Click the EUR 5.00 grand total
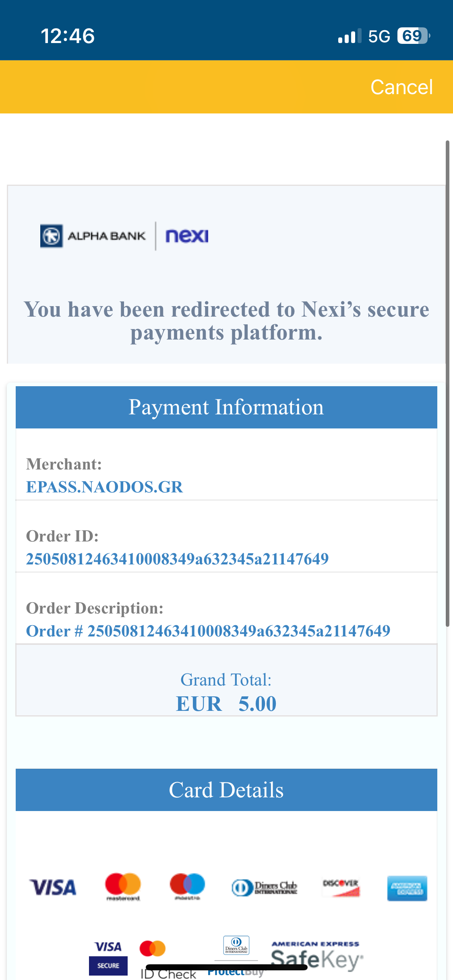453x980 pixels. pos(226,704)
